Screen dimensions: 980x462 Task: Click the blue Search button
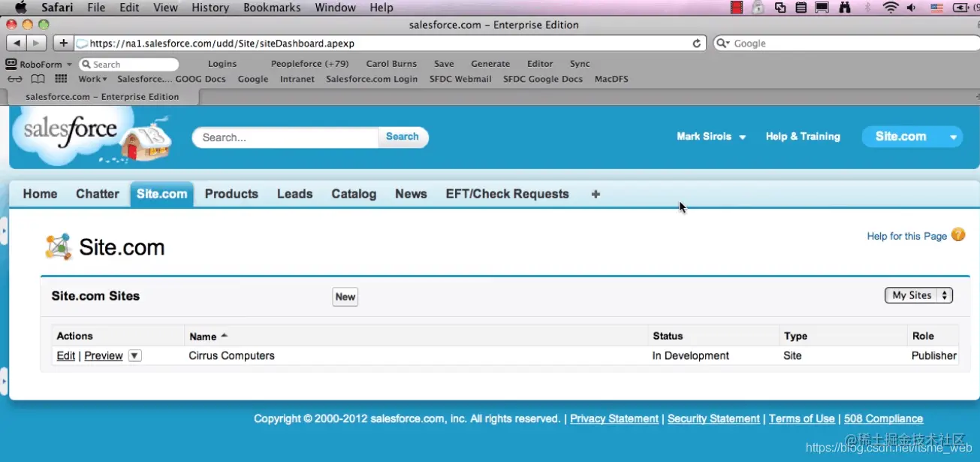[x=403, y=137]
